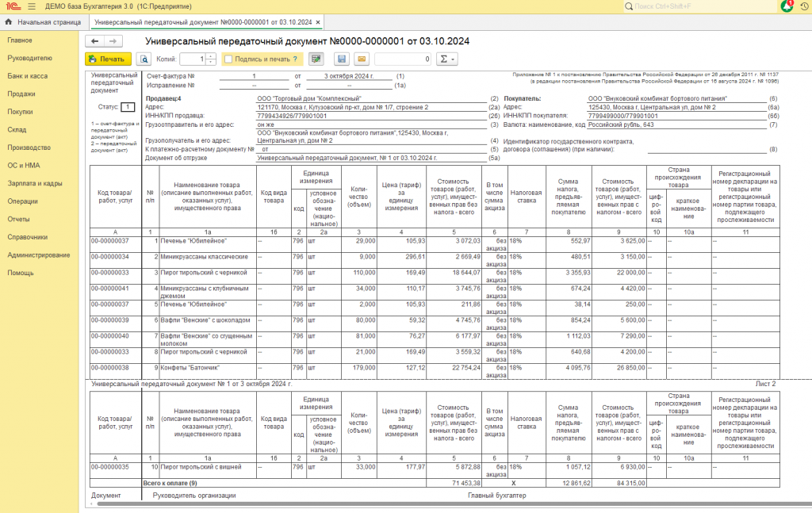
Task: Open the Зарплата и кадры section
Action: tap(35, 183)
